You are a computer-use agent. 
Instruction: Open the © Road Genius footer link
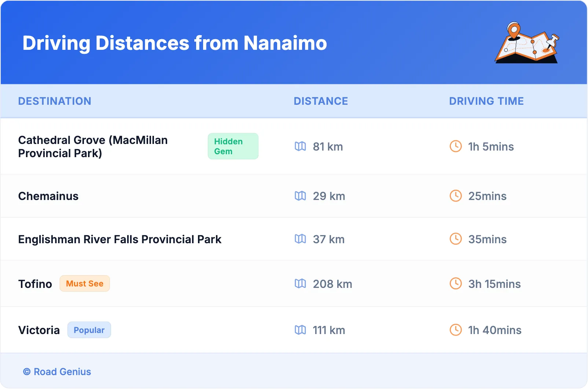click(x=57, y=372)
